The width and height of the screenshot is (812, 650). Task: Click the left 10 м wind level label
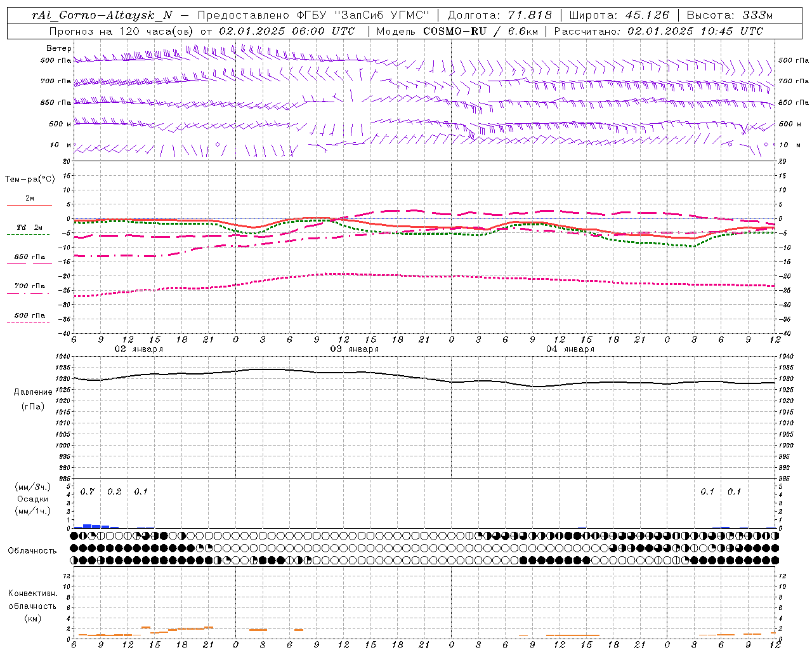point(61,145)
